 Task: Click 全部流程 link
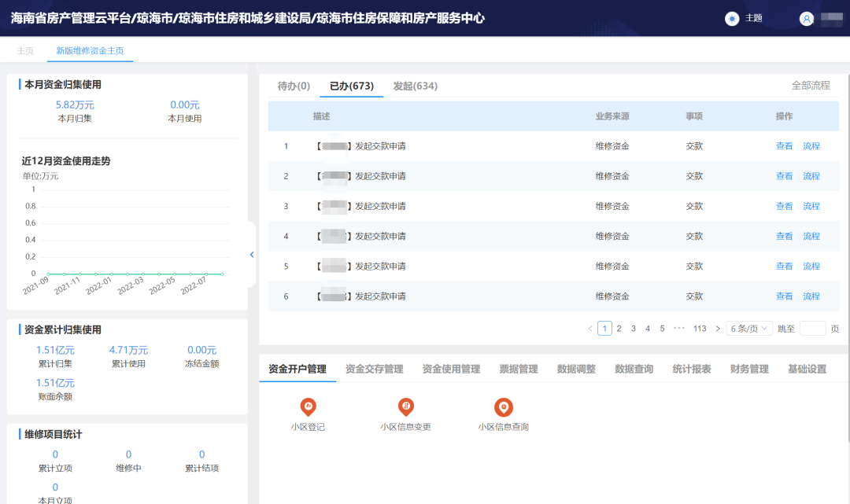click(811, 85)
